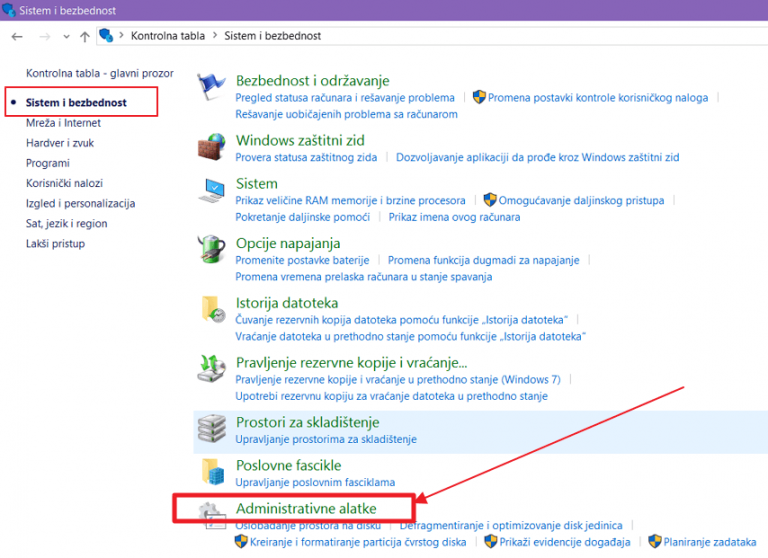Open Korisnički nalozi category
The image size is (768, 558).
coord(64,183)
